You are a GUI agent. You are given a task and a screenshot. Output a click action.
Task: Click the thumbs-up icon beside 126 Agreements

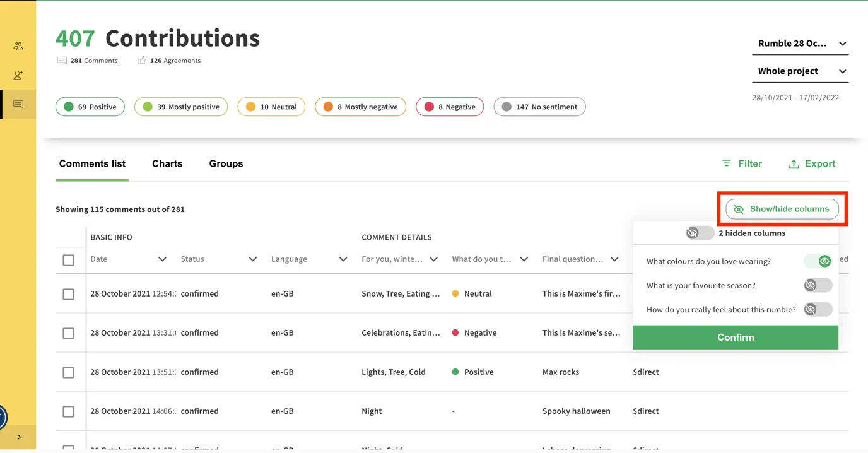[141, 61]
